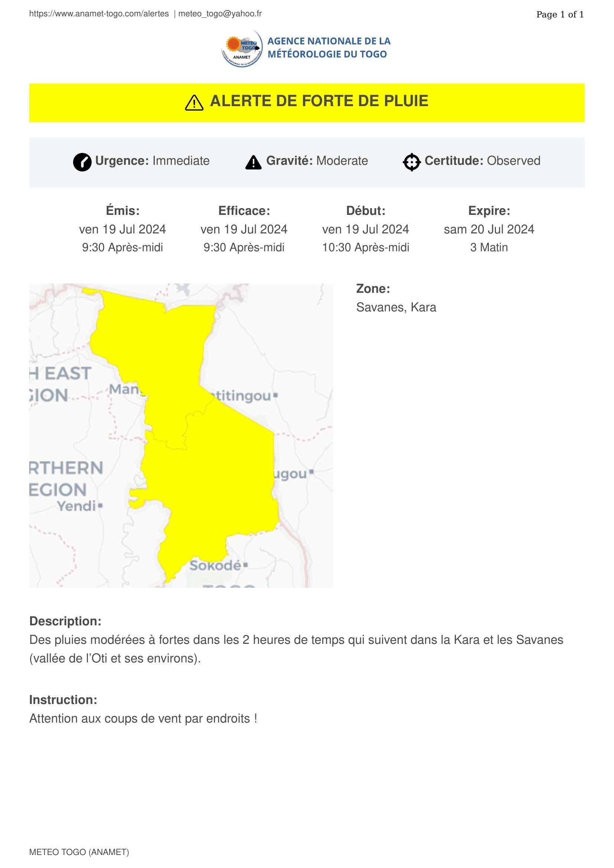Click the Certitude crosshair icon

tap(412, 162)
